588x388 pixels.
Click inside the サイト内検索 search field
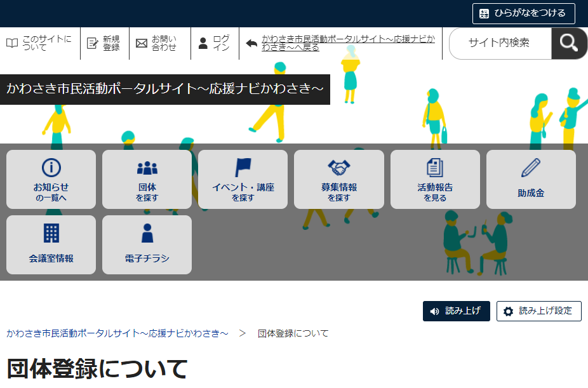tap(499, 43)
